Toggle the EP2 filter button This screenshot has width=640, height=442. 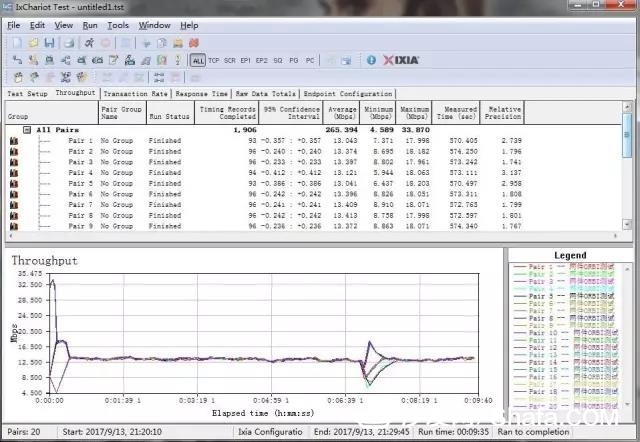pos(261,60)
